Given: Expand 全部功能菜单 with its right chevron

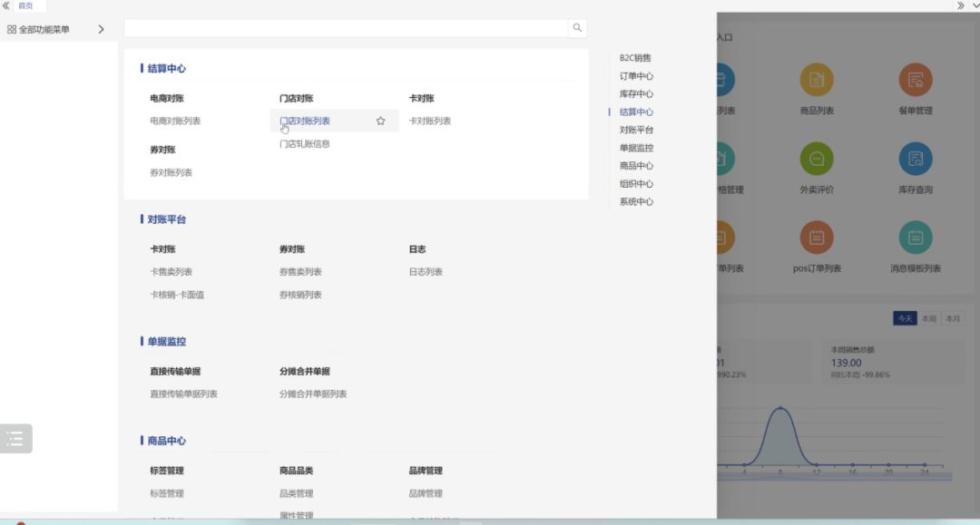Looking at the screenshot, I should click(x=101, y=28).
